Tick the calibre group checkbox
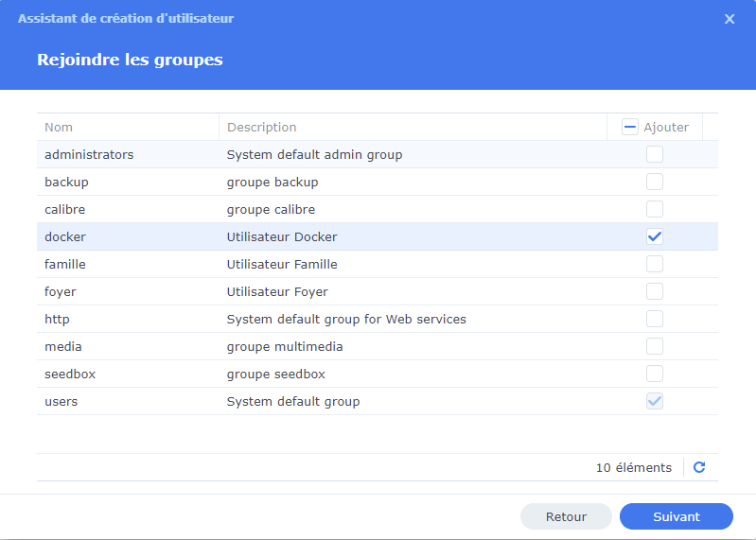 pyautogui.click(x=655, y=209)
